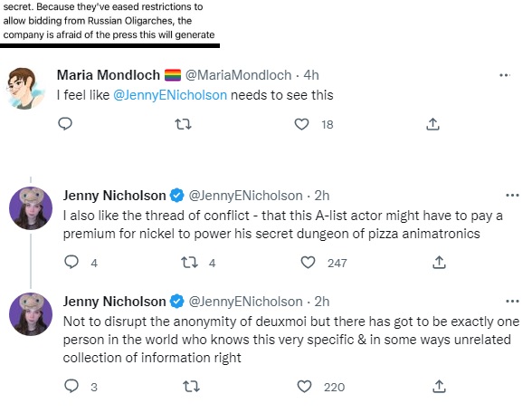Share the pizza animatronics tweet
The image size is (532, 413).
point(439,263)
